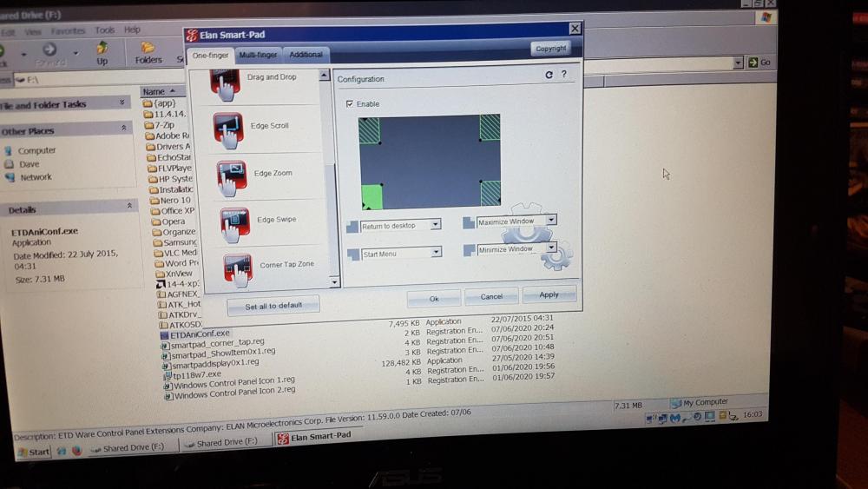Click the Copyright button
Image resolution: width=868 pixels, height=489 pixels.
(x=551, y=49)
